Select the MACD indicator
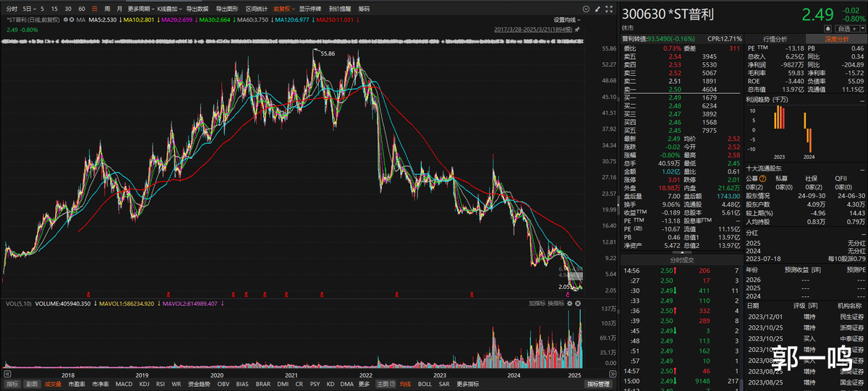 [x=124, y=384]
